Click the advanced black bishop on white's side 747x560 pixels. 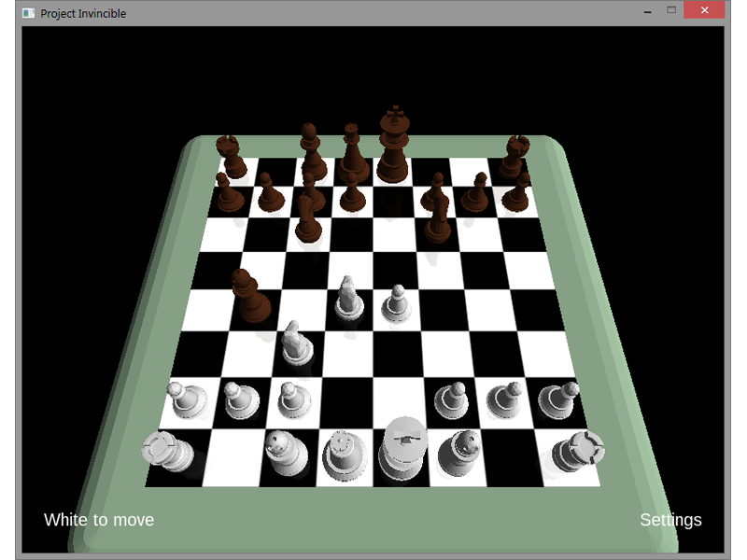[x=249, y=295]
